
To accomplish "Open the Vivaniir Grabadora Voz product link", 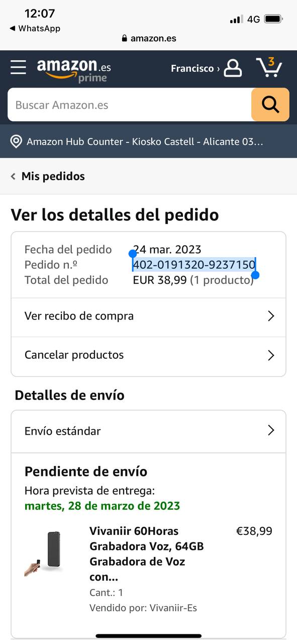I will pyautogui.click(x=147, y=554).
